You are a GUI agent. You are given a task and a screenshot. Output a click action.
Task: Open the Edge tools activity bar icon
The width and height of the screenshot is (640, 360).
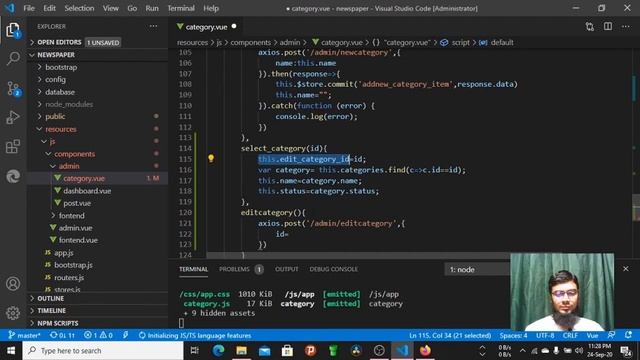[13, 176]
